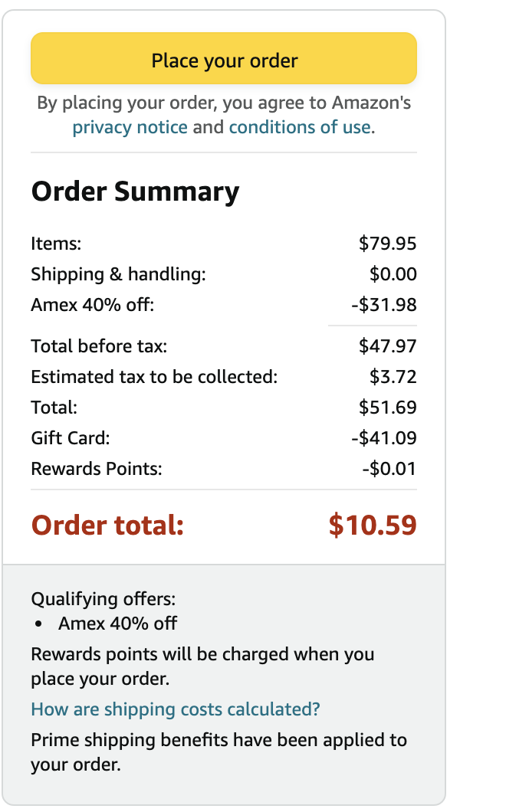
Task: Click the red Order total label
Action: (x=107, y=526)
